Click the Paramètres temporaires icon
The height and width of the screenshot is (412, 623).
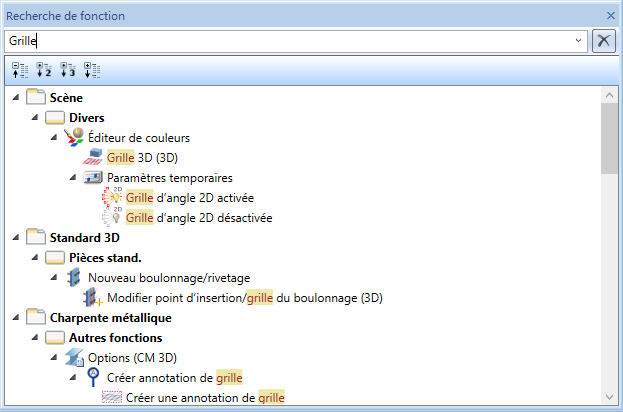pos(93,177)
